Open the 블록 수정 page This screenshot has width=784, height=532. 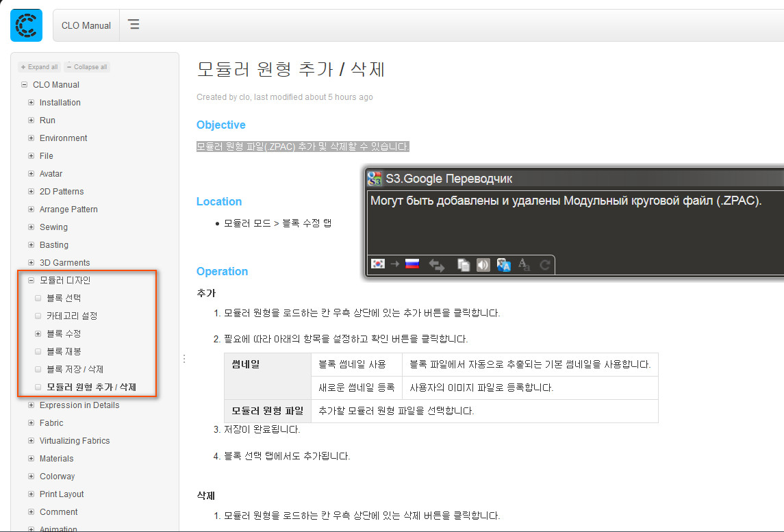[x=64, y=333]
